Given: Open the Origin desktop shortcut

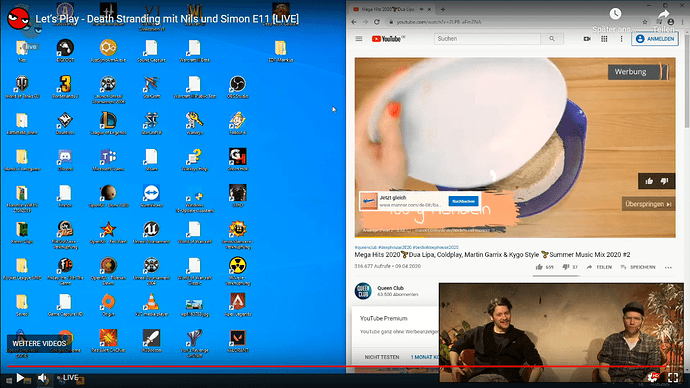Looking at the screenshot, I should tap(108, 302).
